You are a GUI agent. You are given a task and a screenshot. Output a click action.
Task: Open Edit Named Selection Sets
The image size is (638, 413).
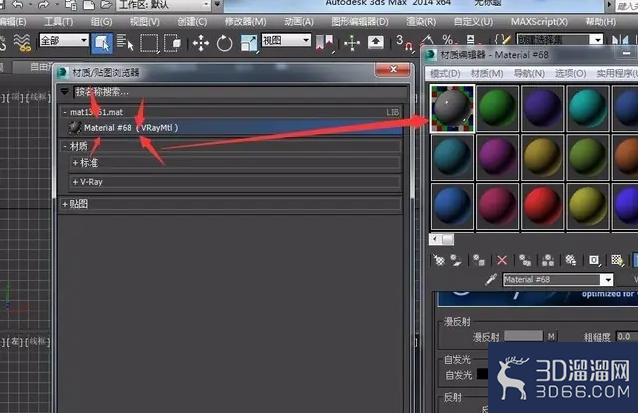click(x=502, y=40)
